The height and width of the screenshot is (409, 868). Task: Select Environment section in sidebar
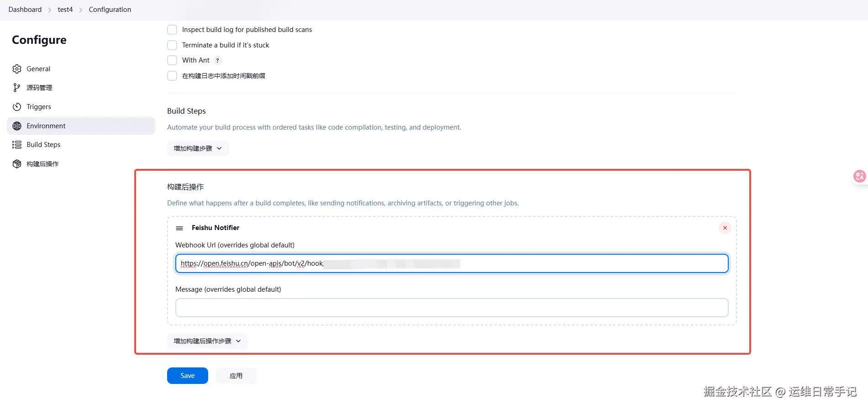(x=81, y=126)
